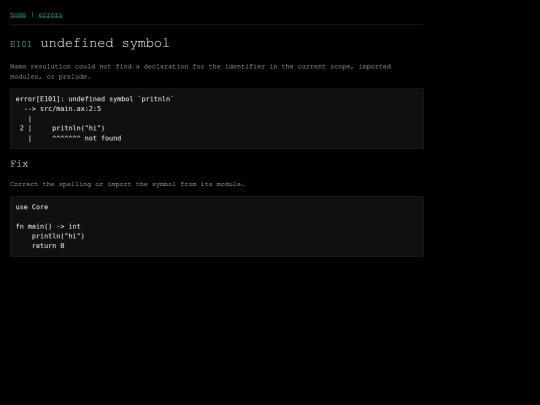The height and width of the screenshot is (405, 540).
Task: Go to the errors link
Action: point(50,15)
